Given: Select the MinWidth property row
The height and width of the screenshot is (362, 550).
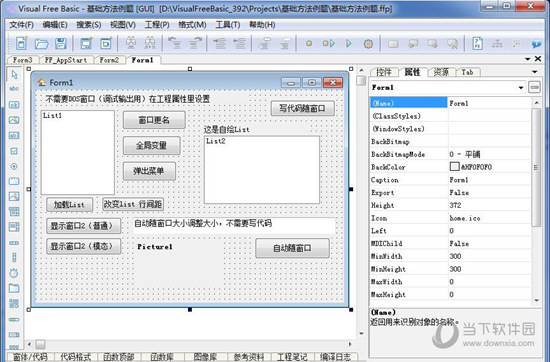Looking at the screenshot, I should click(450, 256).
